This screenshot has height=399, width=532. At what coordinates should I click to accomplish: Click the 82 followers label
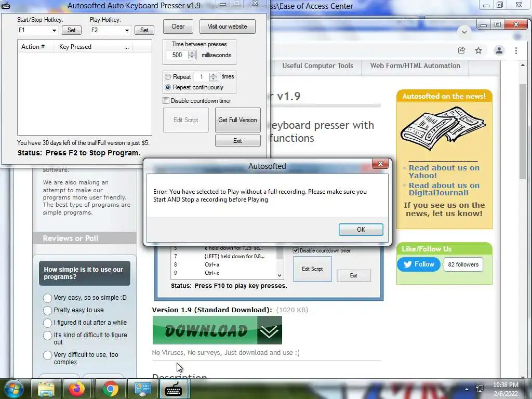click(463, 264)
